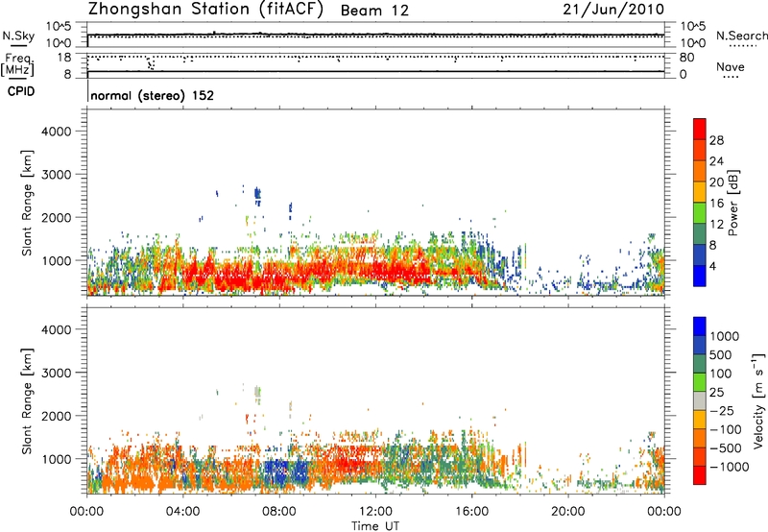
Task: Click the dip in the dotted Nave trace
Action: tap(152, 63)
